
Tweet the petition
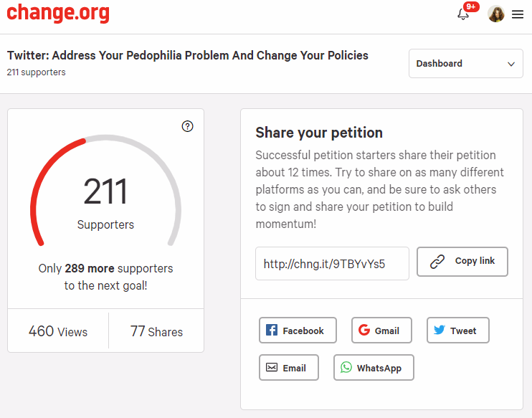tap(458, 331)
